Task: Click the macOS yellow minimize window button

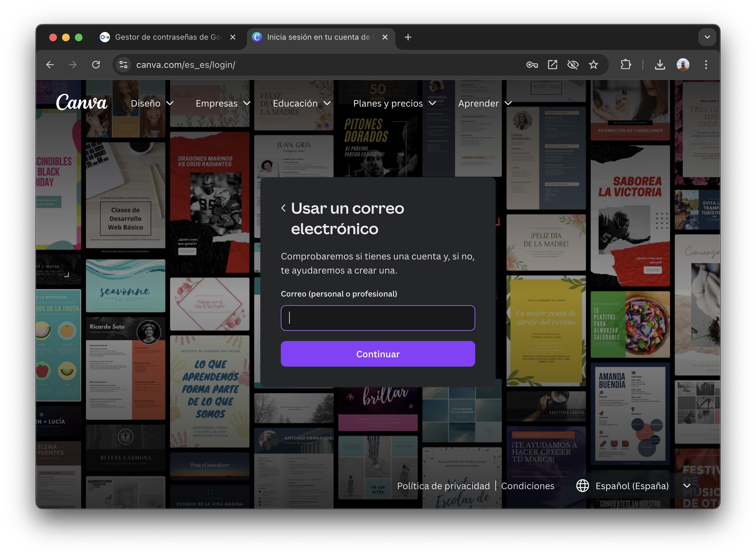Action: point(66,37)
